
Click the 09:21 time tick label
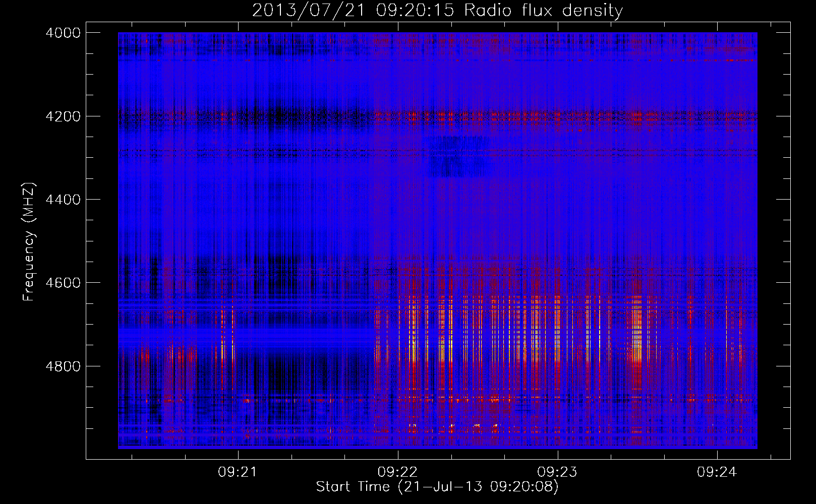pos(238,472)
